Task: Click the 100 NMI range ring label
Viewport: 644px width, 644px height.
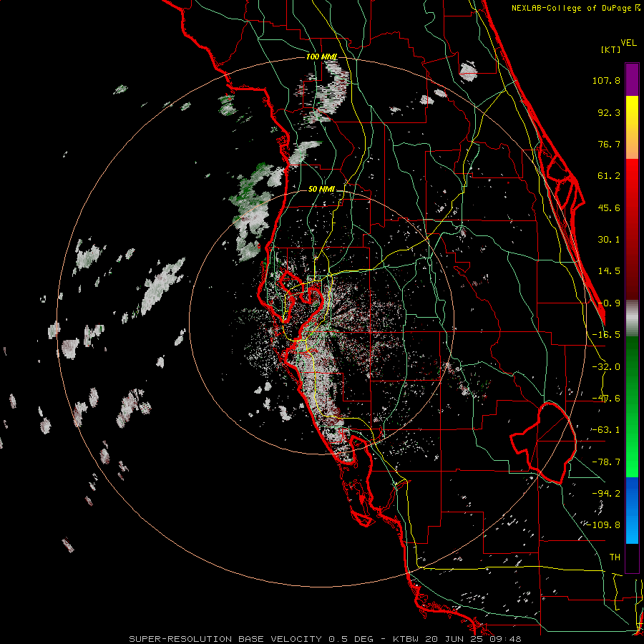Action: 321,57
